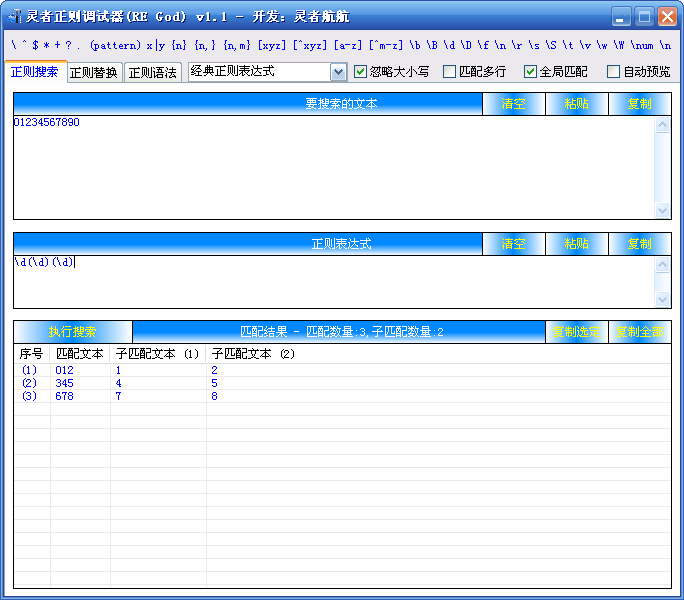Image resolution: width=684 pixels, height=600 pixels.
Task: Click the \s whitespace token
Action: [530, 45]
